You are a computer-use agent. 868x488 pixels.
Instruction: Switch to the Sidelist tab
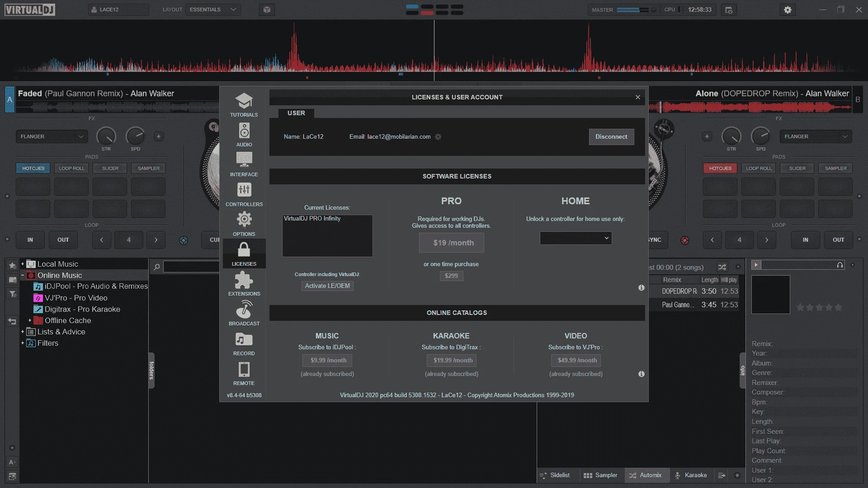pyautogui.click(x=555, y=475)
